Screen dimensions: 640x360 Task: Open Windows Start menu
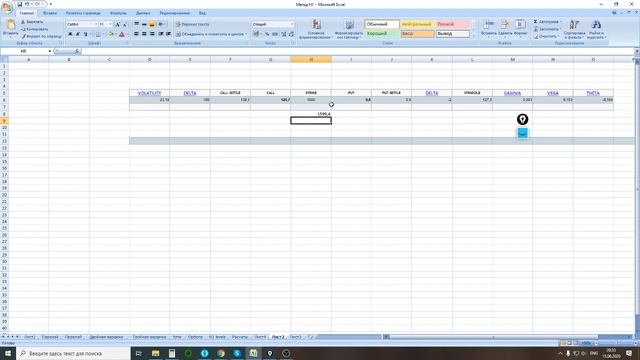[x=8, y=353]
